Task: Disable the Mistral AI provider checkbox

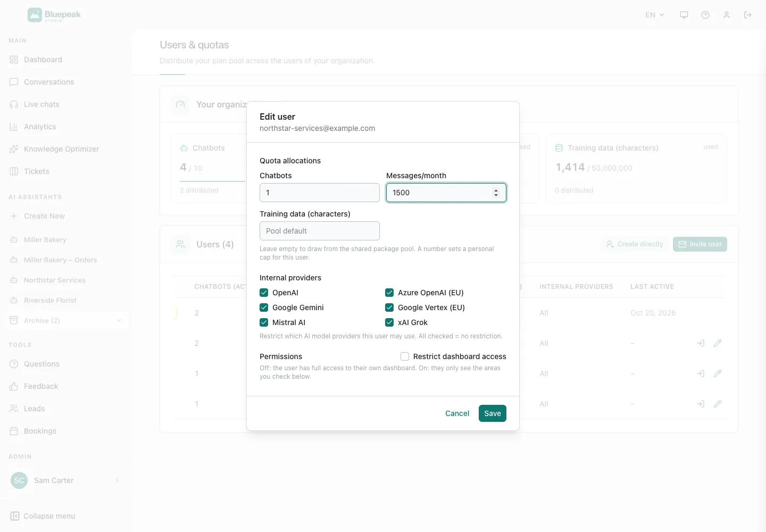Action: pos(264,322)
